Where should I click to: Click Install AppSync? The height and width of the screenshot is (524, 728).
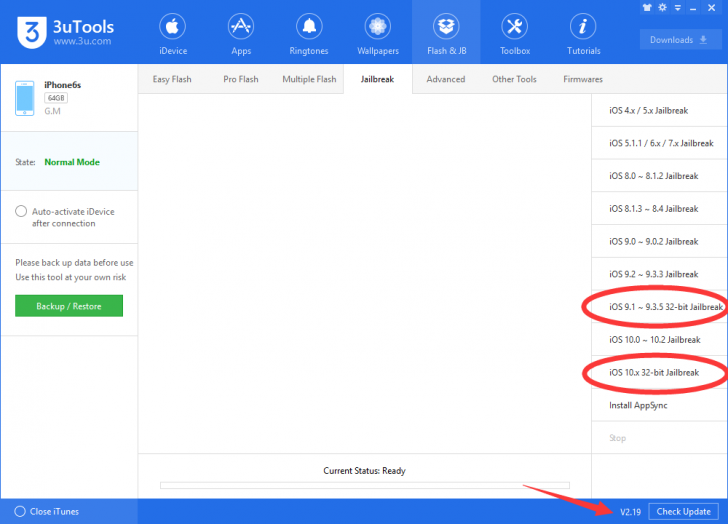(659, 405)
